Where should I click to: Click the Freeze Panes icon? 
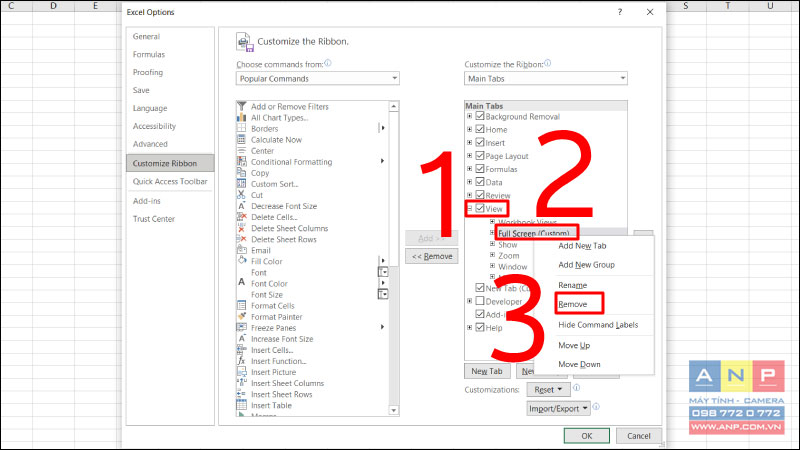(x=242, y=328)
